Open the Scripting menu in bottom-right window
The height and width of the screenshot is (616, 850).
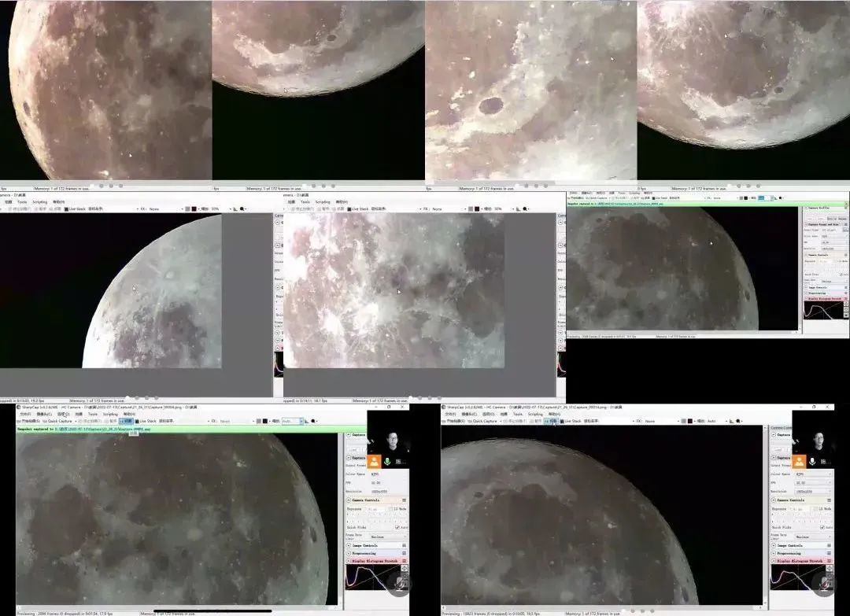(x=535, y=414)
